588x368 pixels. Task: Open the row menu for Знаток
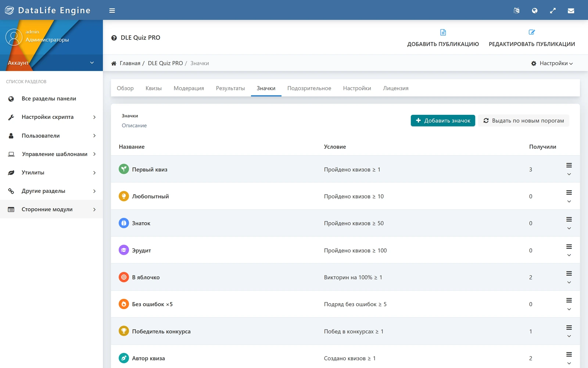click(x=569, y=223)
